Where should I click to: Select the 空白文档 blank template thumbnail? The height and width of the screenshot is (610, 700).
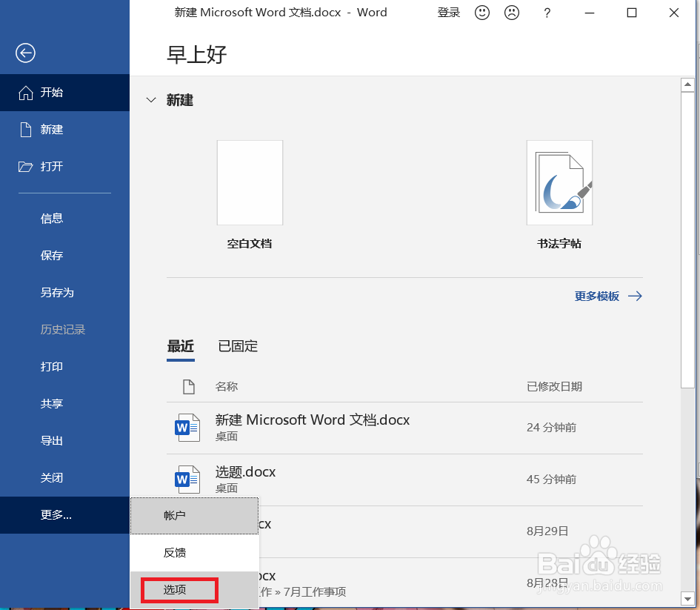point(250,182)
